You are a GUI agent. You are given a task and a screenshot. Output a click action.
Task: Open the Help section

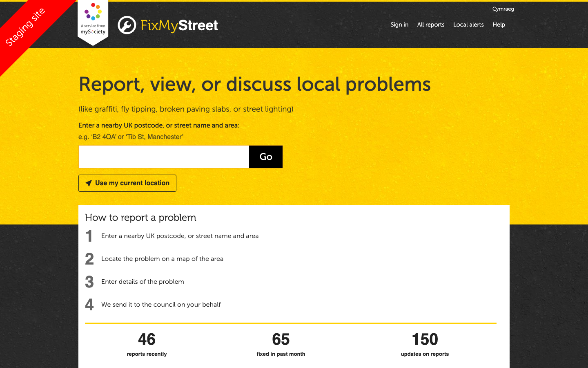(499, 25)
